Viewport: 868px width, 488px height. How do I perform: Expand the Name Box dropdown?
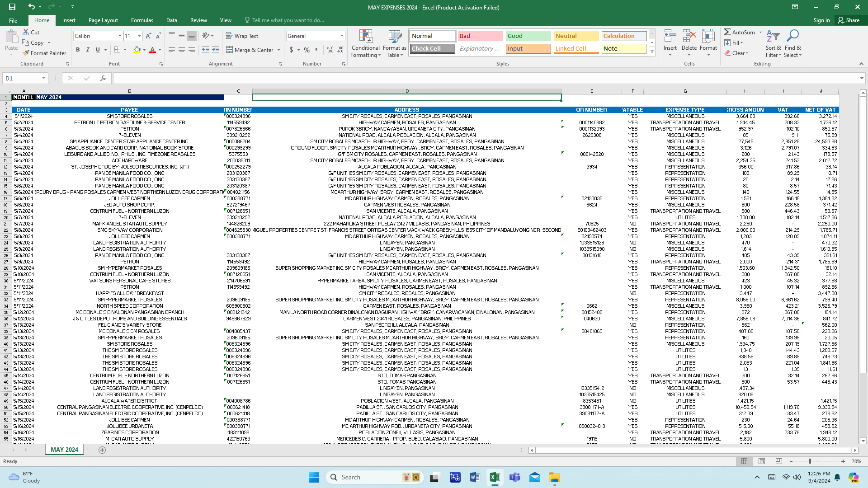(x=43, y=78)
